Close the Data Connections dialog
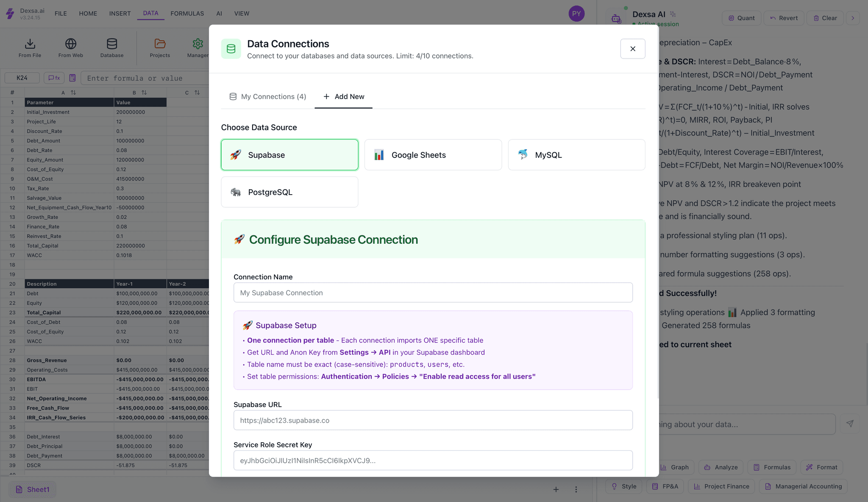The image size is (868, 502). pyautogui.click(x=632, y=49)
